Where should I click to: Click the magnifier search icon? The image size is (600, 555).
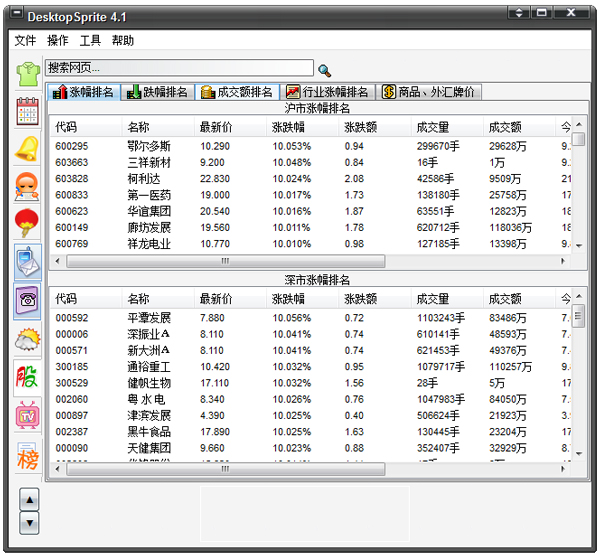324,70
